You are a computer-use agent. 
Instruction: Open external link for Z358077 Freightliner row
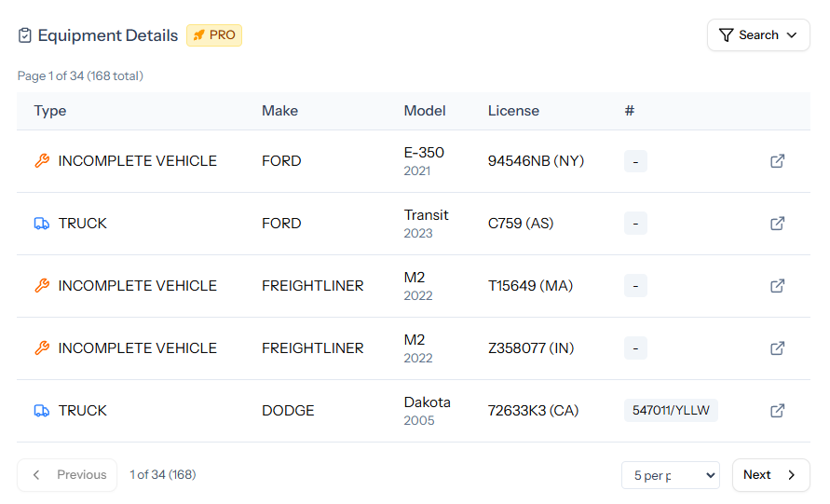[777, 348]
